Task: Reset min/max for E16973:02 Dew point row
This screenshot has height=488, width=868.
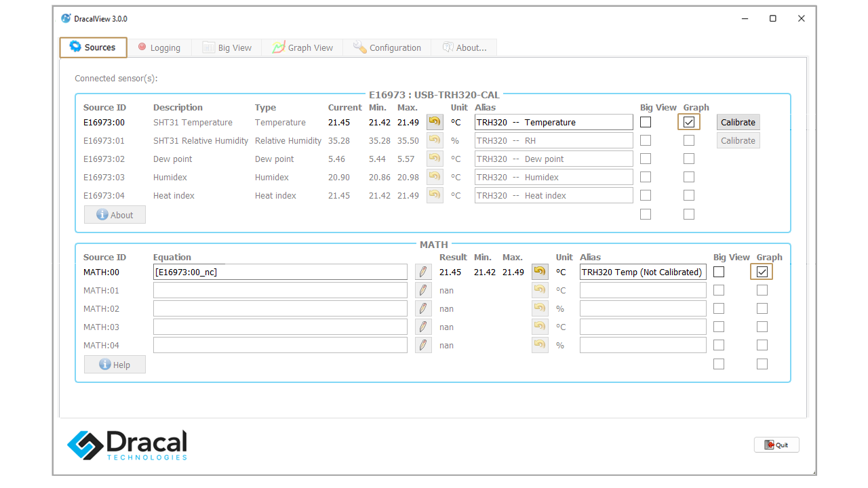Action: 435,159
